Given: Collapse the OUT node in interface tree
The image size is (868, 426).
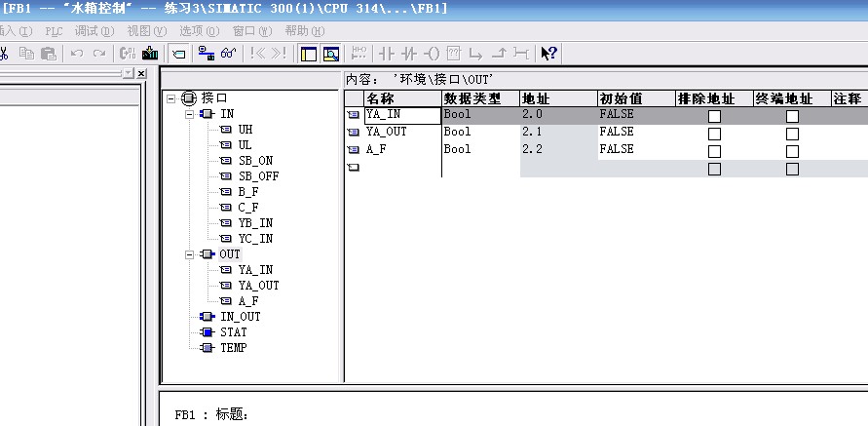Looking at the screenshot, I should pos(189,254).
